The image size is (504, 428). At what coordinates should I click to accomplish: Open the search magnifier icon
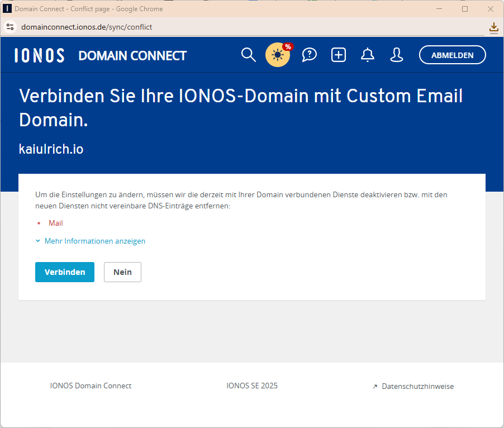[248, 55]
